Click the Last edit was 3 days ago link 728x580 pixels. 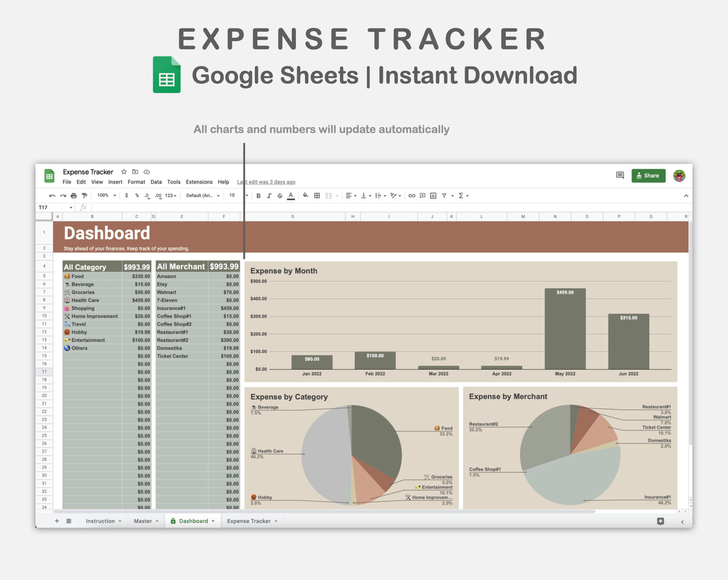pos(266,182)
